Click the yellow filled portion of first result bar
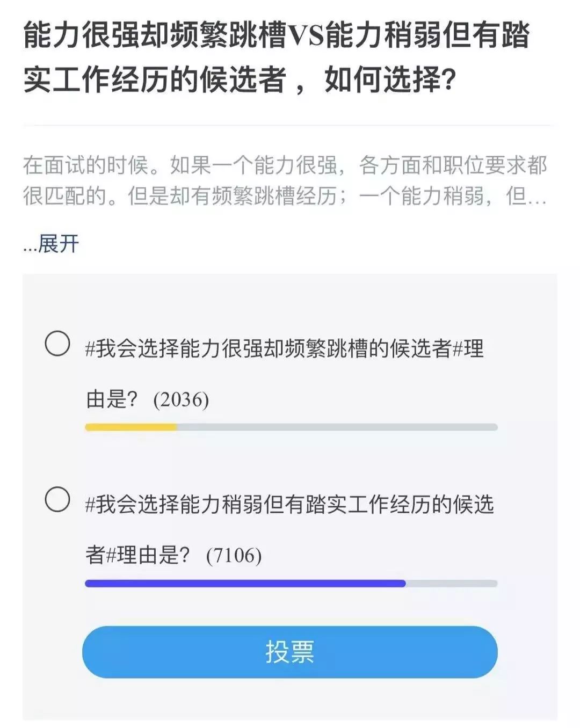Screen dimensions: 580x728 point(131,427)
